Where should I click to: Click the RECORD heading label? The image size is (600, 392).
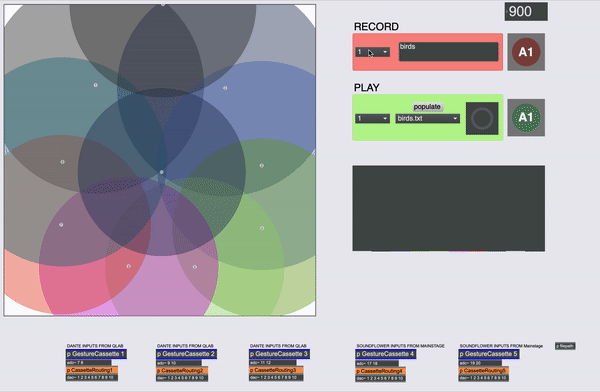pyautogui.click(x=376, y=26)
